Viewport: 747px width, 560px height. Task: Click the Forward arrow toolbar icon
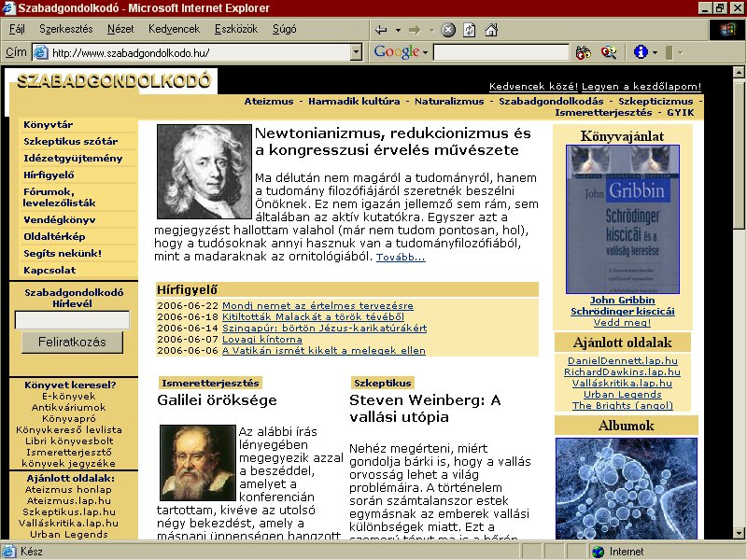point(415,30)
